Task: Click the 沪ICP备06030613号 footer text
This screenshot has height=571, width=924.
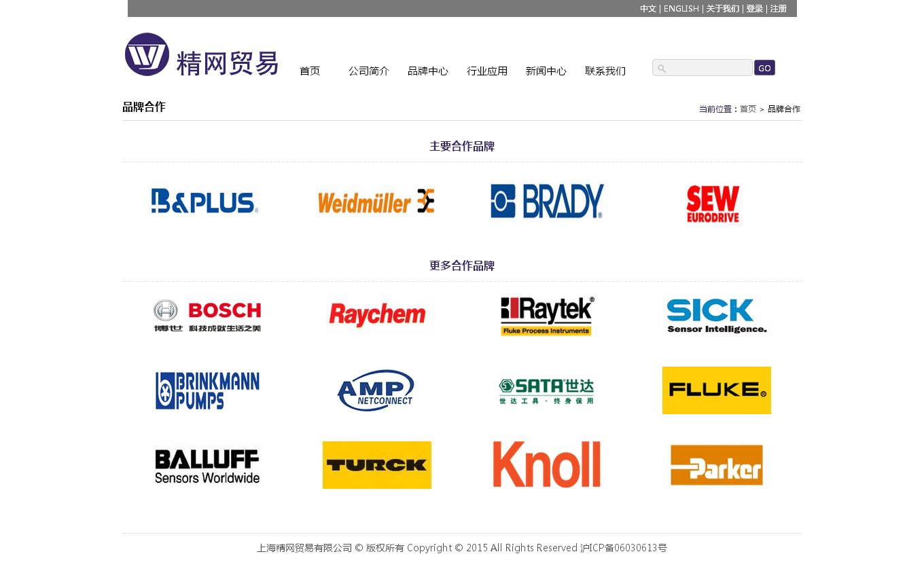Action: [x=624, y=548]
